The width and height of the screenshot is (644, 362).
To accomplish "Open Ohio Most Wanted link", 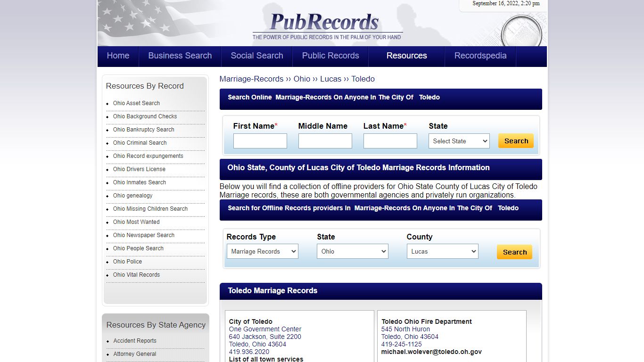I will (x=136, y=222).
